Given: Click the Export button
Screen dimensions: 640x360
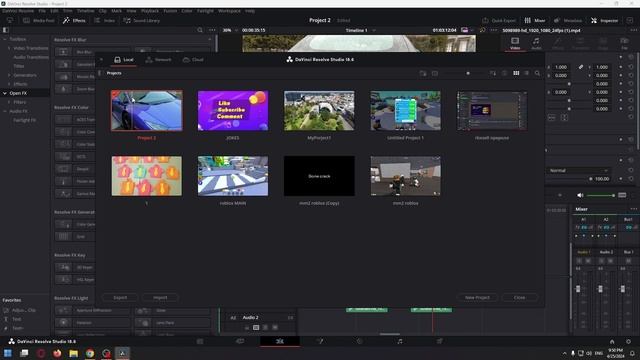Looking at the screenshot, I should [x=120, y=298].
